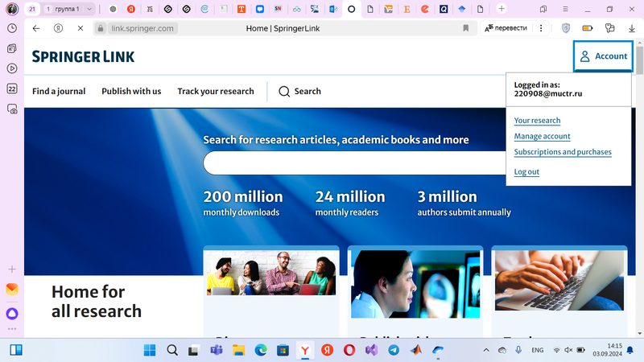Open the browser hamburger menu

(x=565, y=9)
